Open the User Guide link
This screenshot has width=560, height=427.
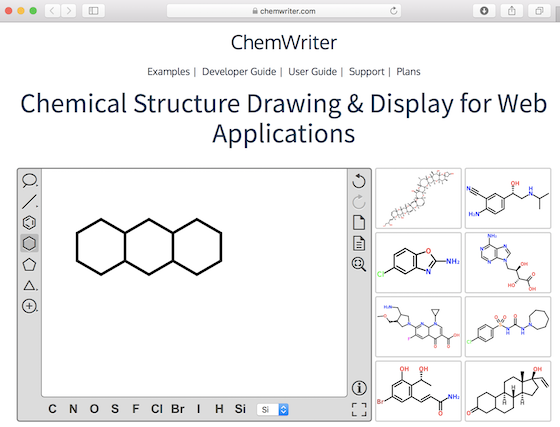(312, 72)
